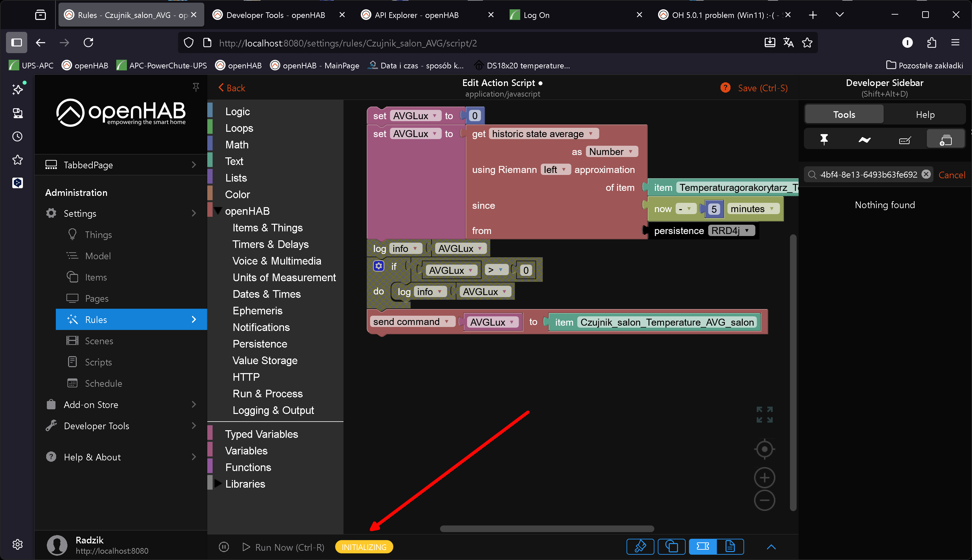Viewport: 972px width, 560px height.
Task: Click the gear icon on the if block
Action: tap(379, 266)
